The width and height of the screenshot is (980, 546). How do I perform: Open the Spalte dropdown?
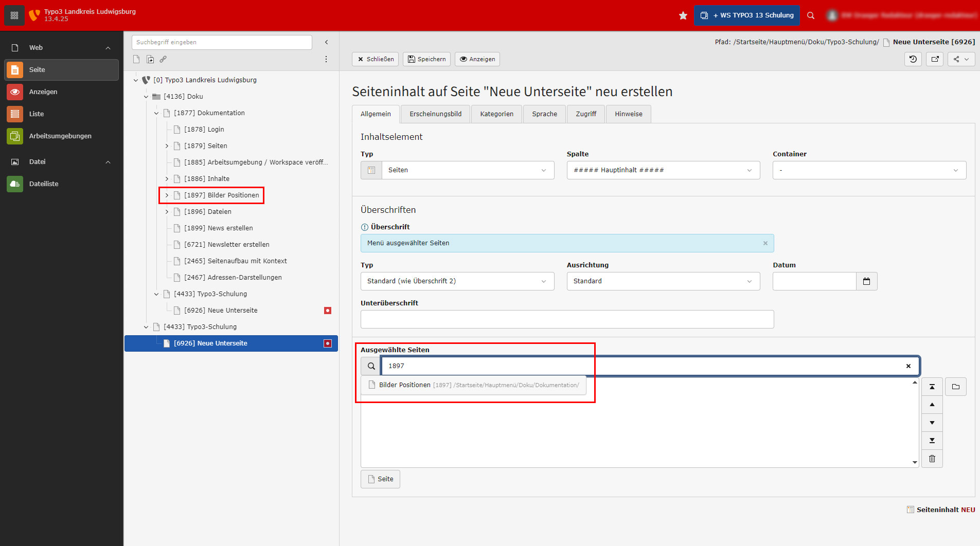tap(663, 170)
